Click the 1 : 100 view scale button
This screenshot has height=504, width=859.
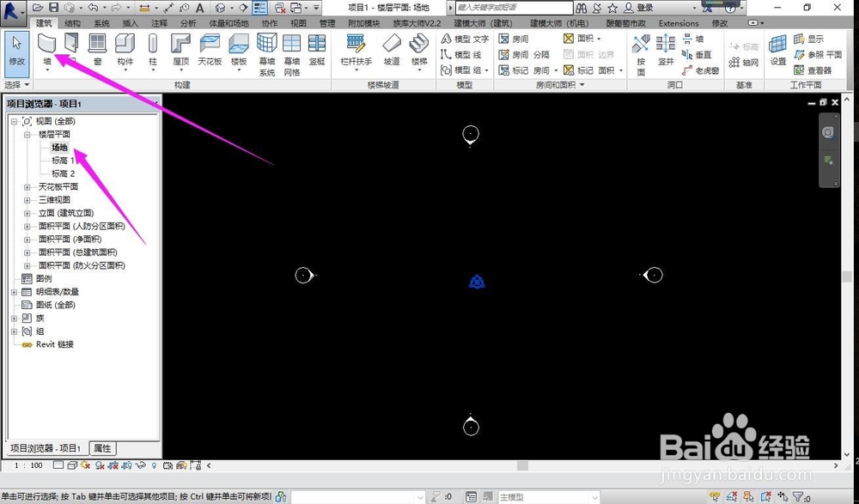pos(28,465)
